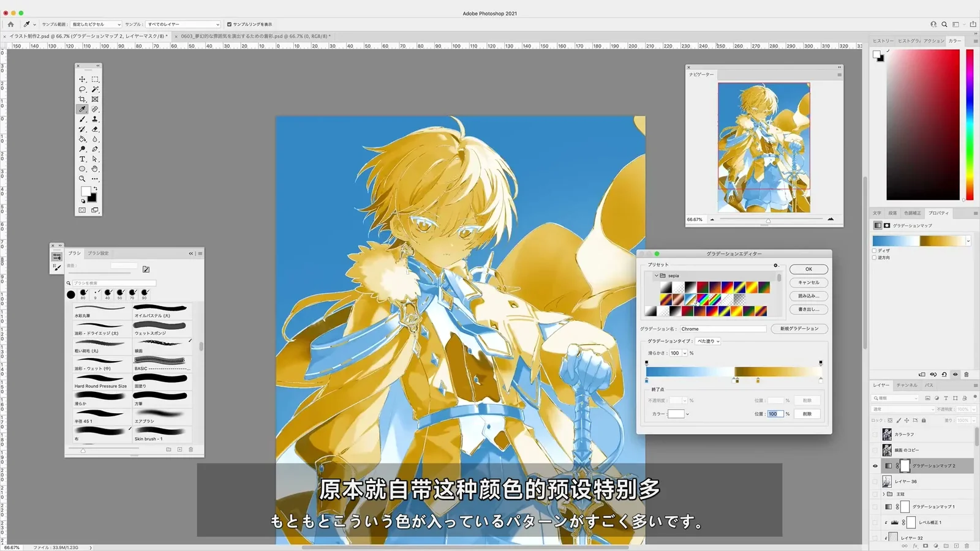Screen dimensions: 980x551
Task: Open the ヒストリー panel tab
Action: 883,41
